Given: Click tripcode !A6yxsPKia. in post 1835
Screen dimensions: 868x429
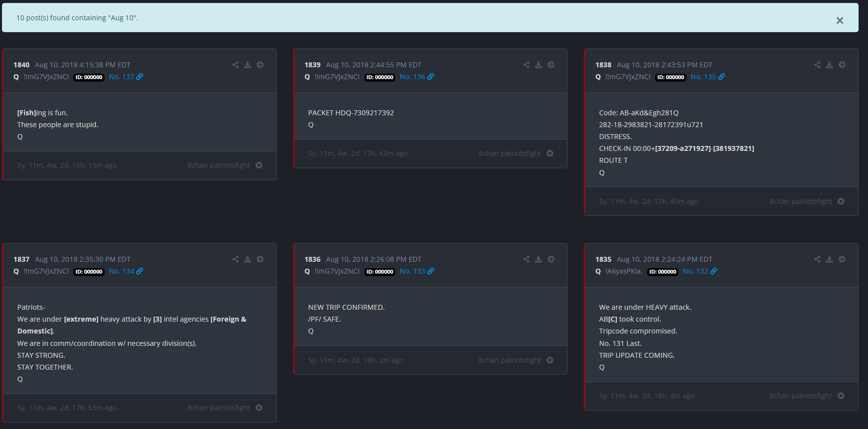Looking at the screenshot, I should click(624, 271).
